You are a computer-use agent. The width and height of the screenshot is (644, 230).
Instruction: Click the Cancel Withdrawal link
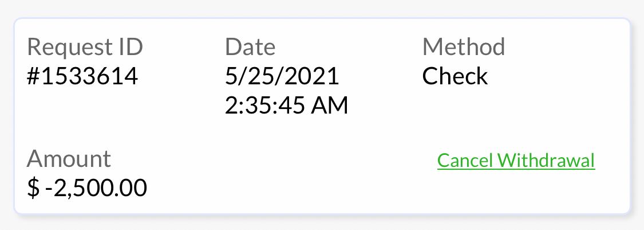516,161
